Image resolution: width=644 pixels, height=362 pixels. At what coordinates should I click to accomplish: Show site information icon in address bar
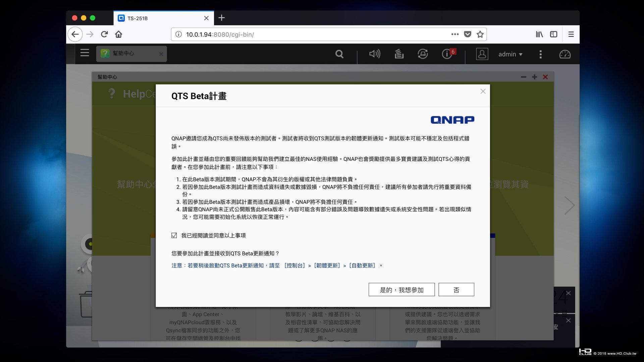[179, 34]
